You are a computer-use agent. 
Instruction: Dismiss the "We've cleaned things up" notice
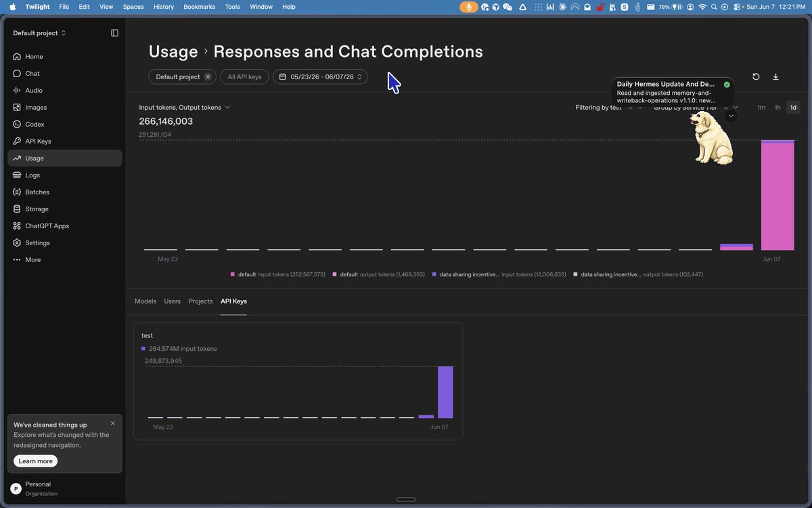tap(112, 423)
